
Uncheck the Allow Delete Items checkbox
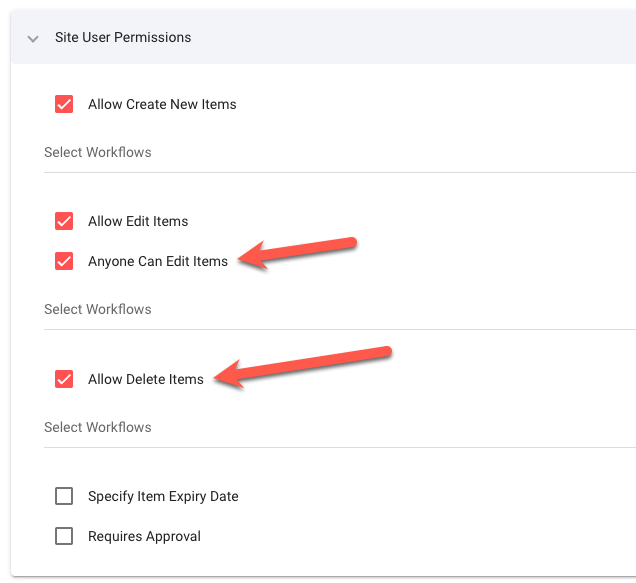(64, 379)
